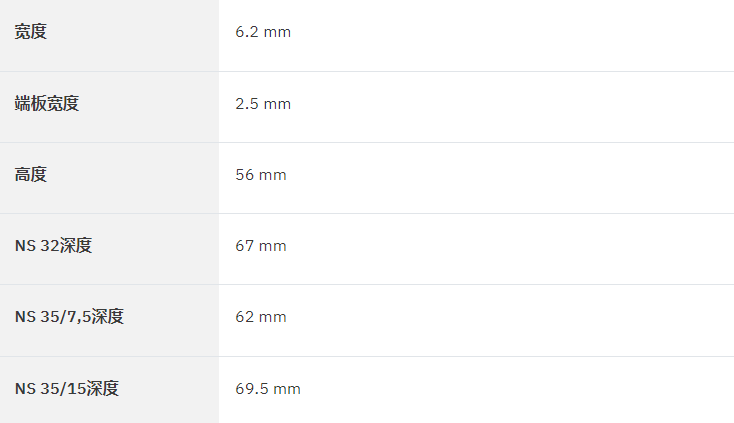Image resolution: width=734 pixels, height=423 pixels.
Task: Select the 69.5 mm depth value
Action: pos(268,388)
